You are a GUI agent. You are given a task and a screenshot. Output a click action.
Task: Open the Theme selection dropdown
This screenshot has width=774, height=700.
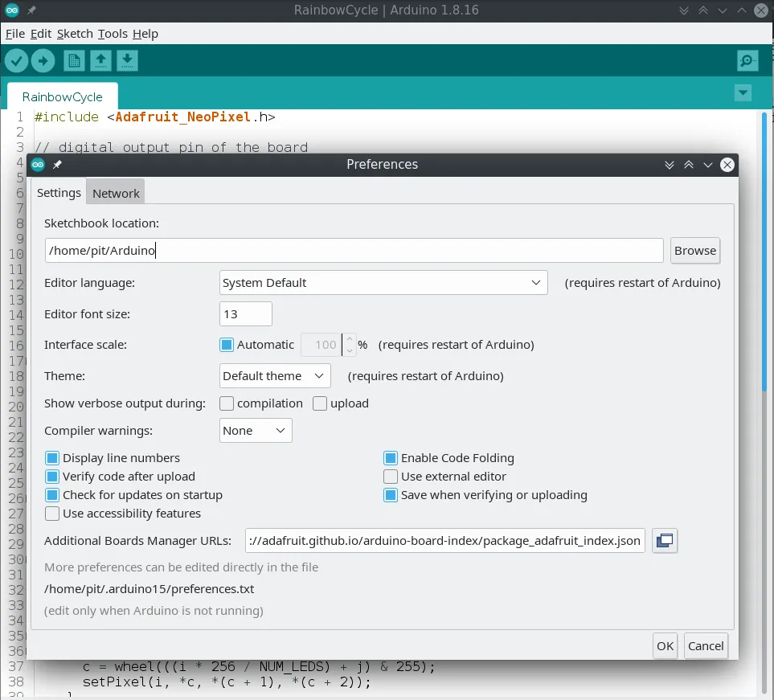[275, 375]
